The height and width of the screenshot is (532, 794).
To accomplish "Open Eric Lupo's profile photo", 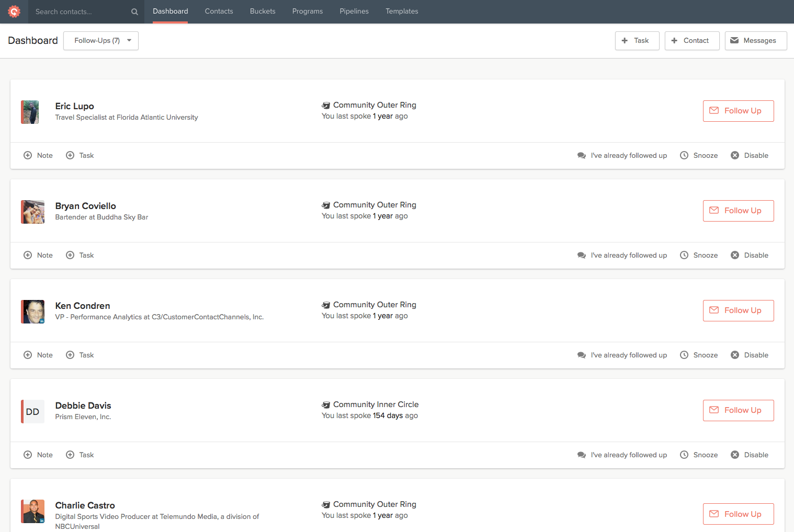I will click(x=30, y=112).
